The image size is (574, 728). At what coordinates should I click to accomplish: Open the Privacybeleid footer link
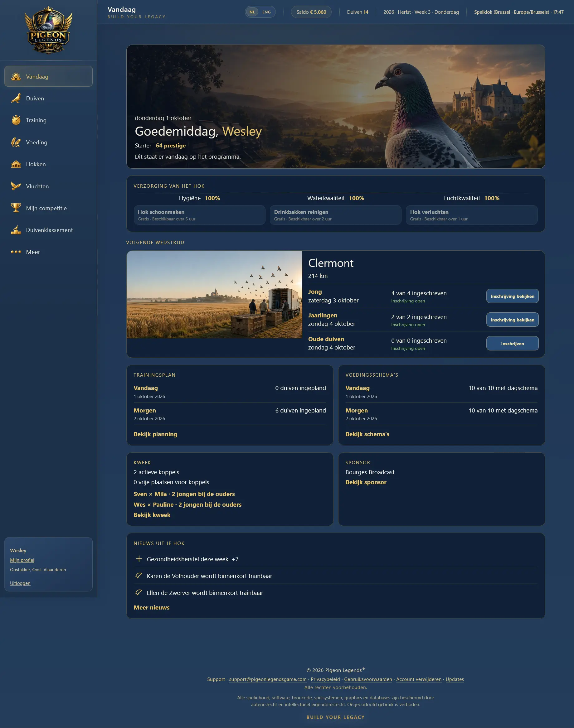click(x=325, y=679)
